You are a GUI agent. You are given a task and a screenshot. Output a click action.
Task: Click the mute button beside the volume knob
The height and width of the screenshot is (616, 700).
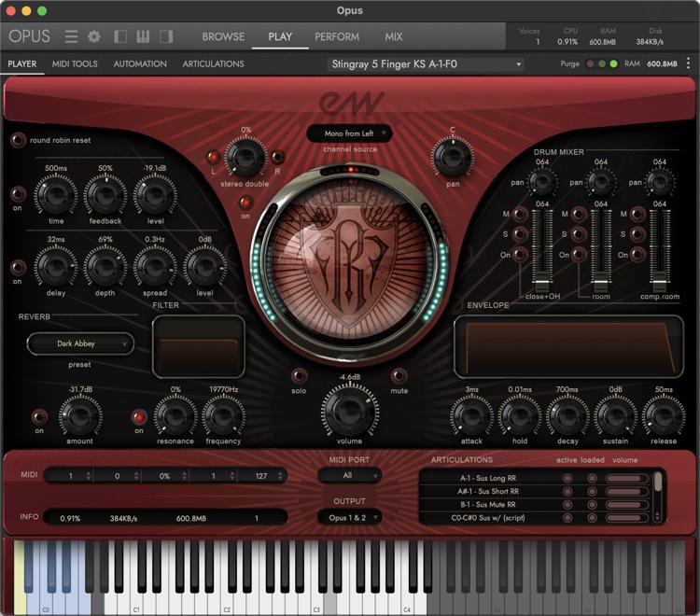[x=399, y=375]
